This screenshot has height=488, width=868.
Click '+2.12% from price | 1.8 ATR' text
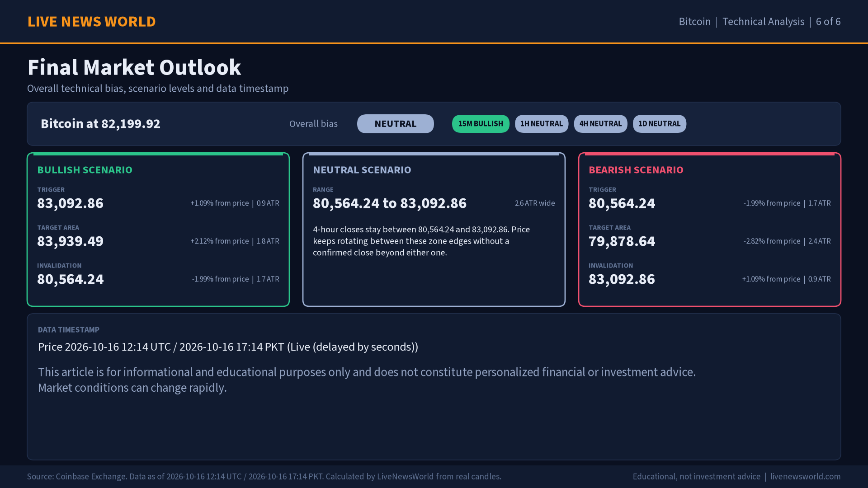(235, 241)
